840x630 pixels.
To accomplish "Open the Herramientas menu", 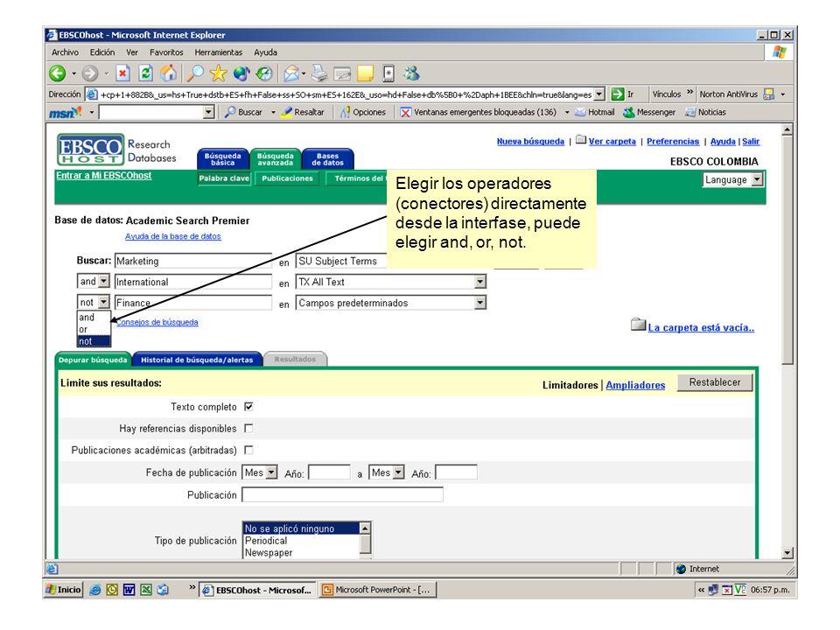I will coord(219,52).
